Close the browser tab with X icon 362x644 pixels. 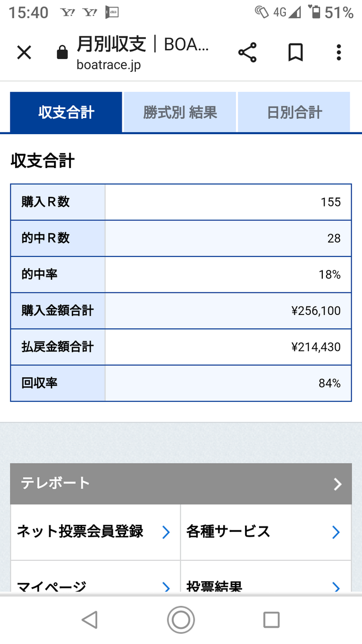(24, 53)
